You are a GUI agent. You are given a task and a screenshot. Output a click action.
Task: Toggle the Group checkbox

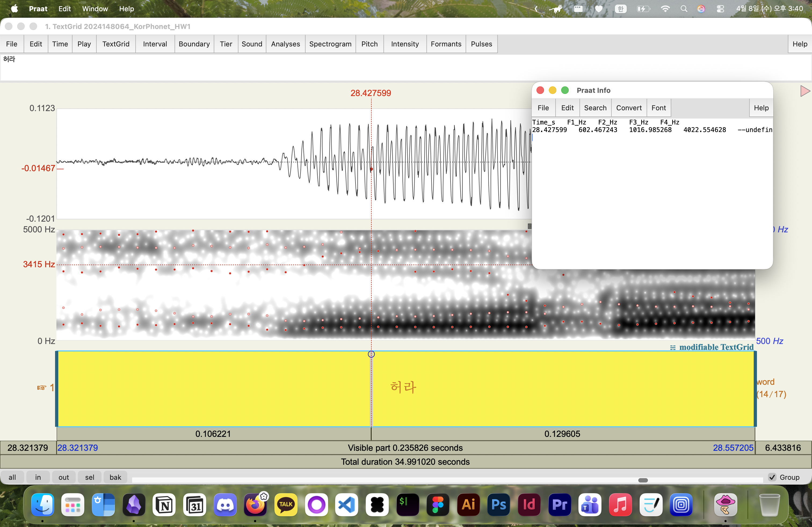click(772, 477)
